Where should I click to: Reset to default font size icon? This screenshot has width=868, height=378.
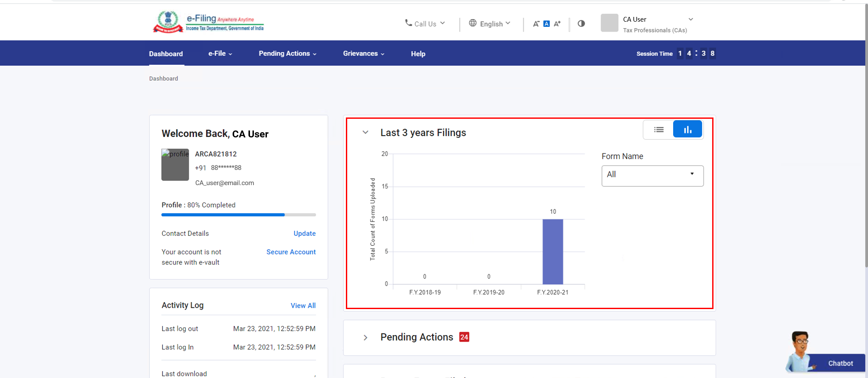click(x=546, y=24)
